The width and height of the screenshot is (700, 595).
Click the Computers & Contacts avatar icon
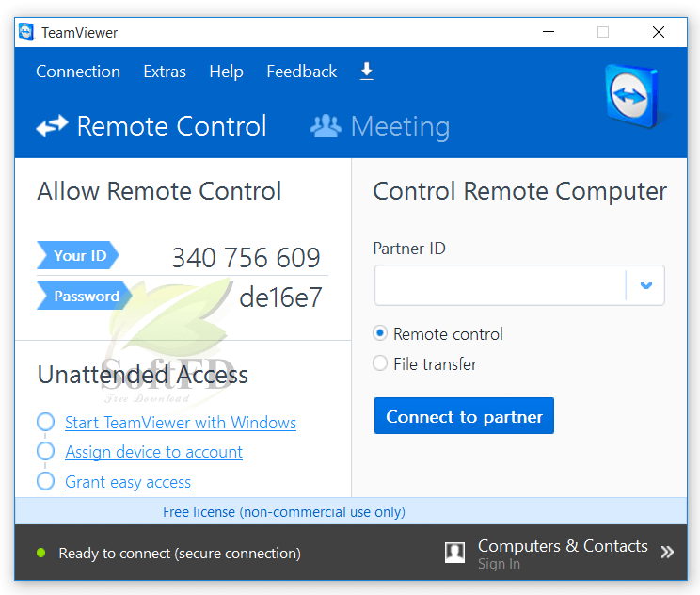tap(455, 553)
